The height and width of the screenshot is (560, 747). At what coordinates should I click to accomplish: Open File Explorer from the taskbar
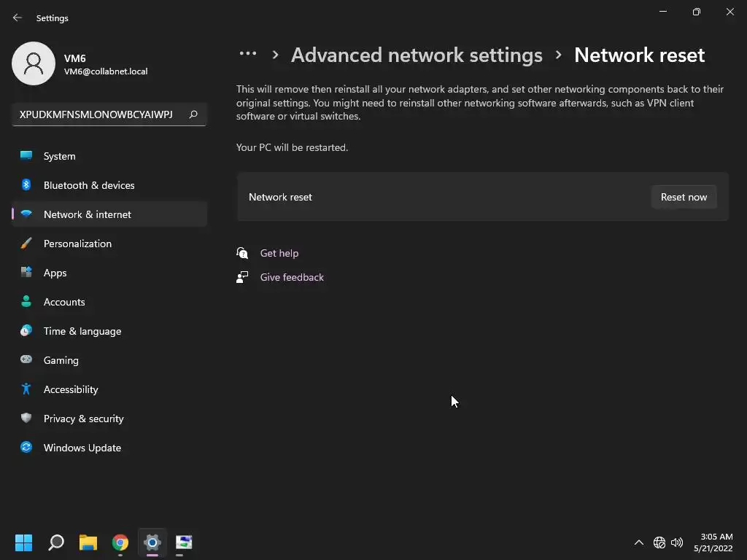click(x=88, y=542)
